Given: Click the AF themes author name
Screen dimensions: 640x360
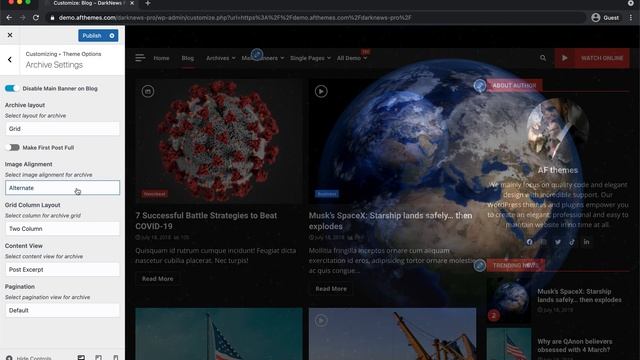Looking at the screenshot, I should pyautogui.click(x=558, y=170).
